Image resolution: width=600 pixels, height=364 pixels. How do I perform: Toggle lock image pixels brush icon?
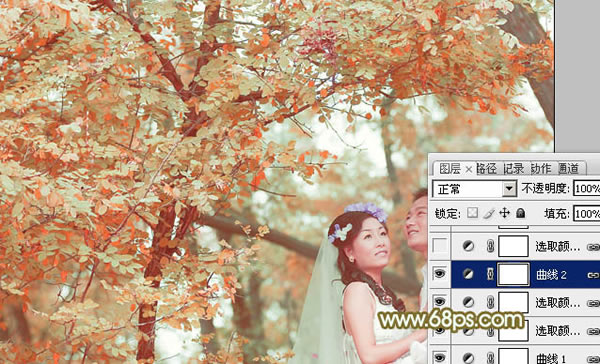(489, 213)
